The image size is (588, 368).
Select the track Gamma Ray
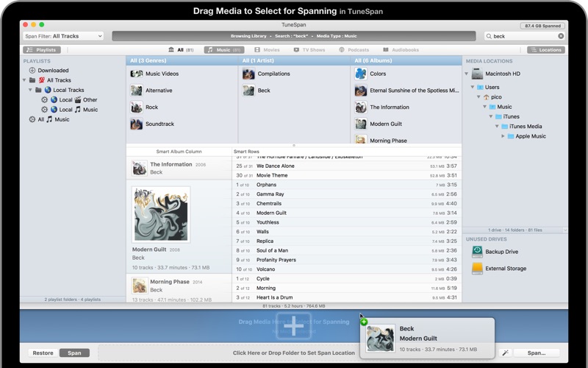[x=347, y=194]
